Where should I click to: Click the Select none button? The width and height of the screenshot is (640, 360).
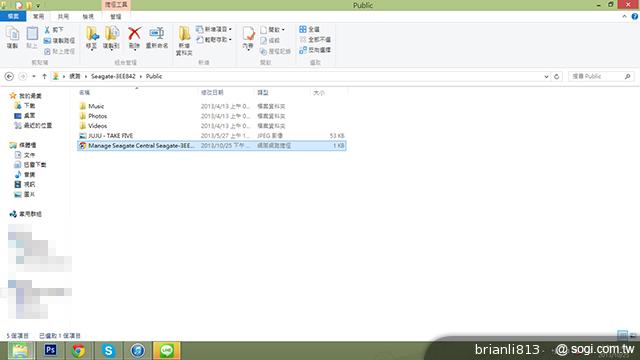[315, 40]
